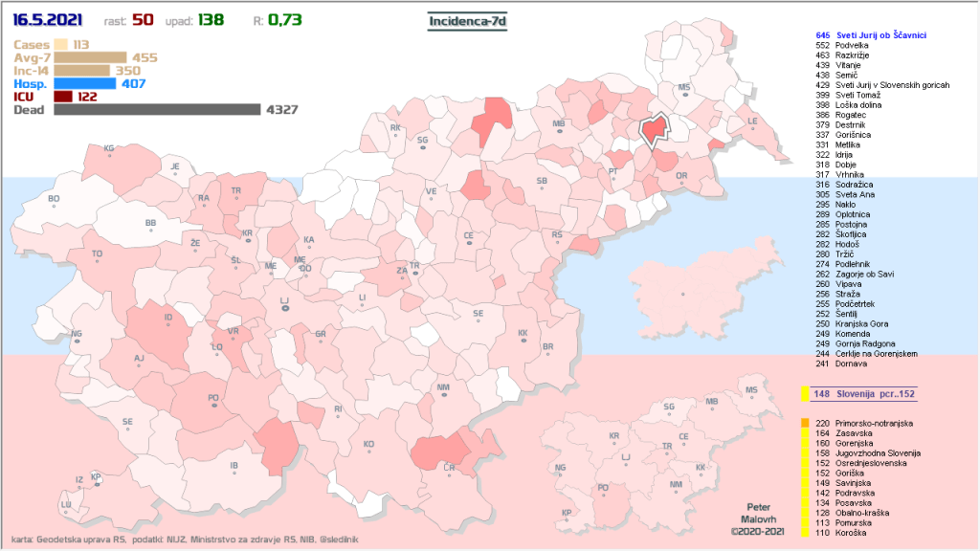Click the gray Dead bar
The height and width of the screenshot is (551, 980).
157,110
